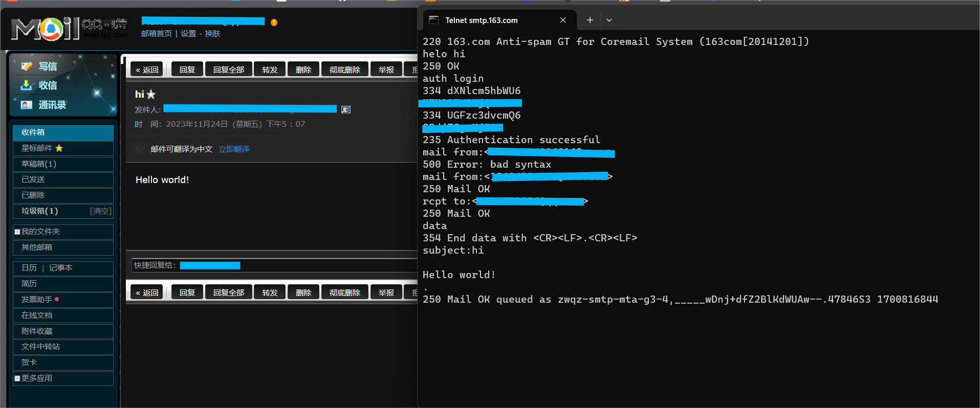Click the 250 Mail OK queued line
This screenshot has height=408, width=980.
680,300
